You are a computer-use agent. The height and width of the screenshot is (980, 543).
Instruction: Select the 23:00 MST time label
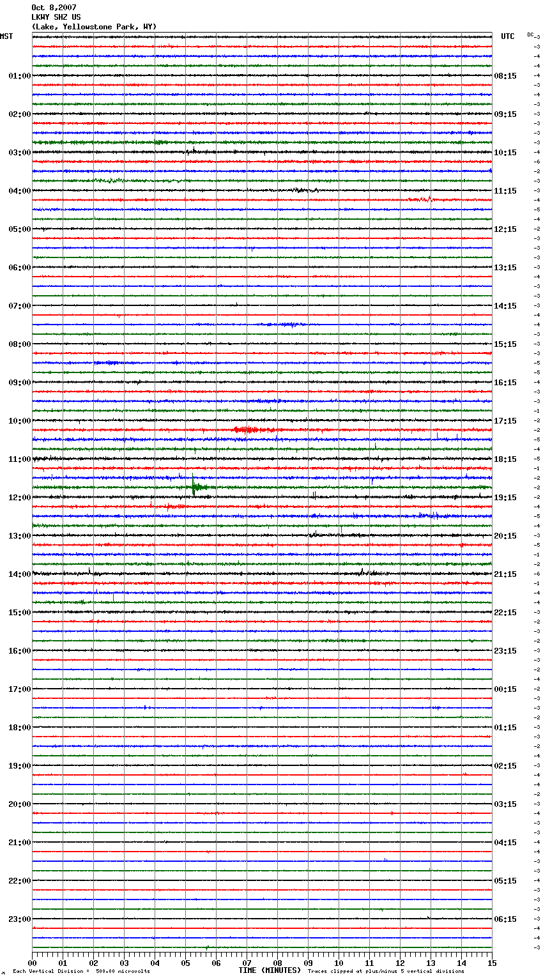tap(20, 919)
